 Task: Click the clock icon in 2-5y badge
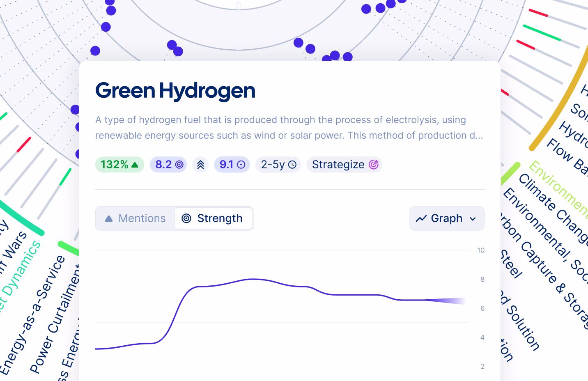[292, 165]
